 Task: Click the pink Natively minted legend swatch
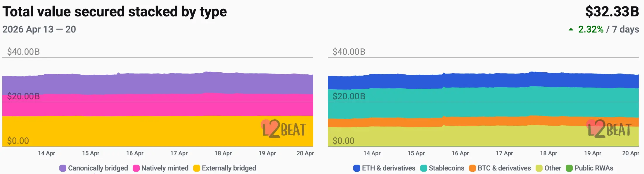[136, 168]
